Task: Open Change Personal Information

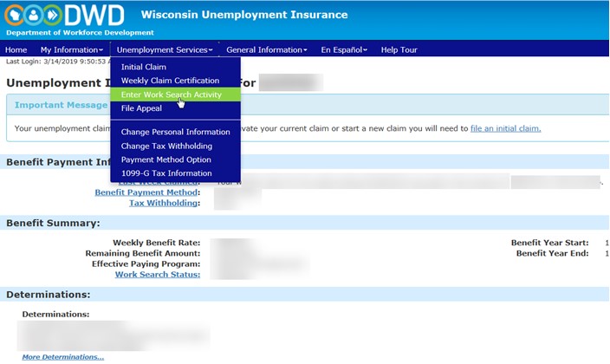Action: tap(175, 132)
